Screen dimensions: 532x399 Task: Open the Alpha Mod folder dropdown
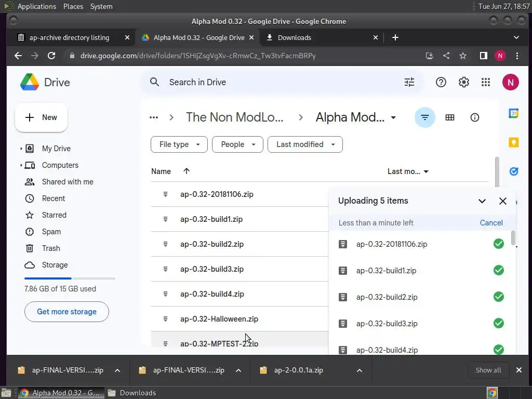pos(393,118)
